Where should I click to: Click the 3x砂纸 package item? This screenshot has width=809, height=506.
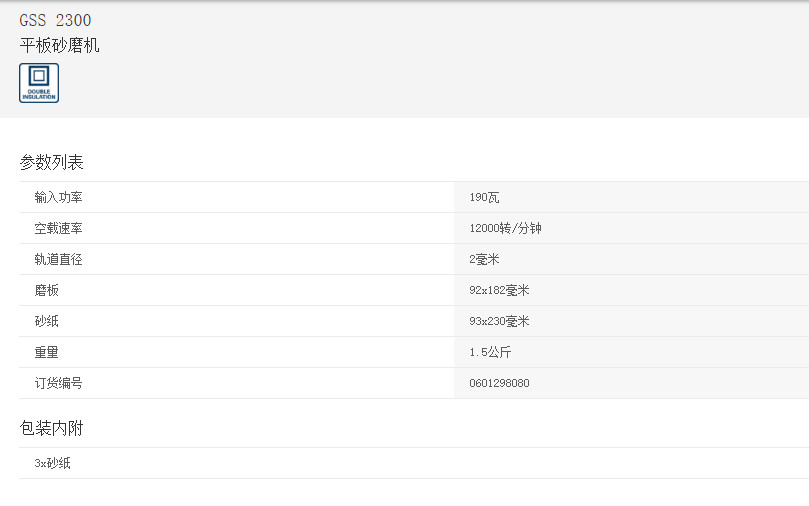(x=52, y=464)
